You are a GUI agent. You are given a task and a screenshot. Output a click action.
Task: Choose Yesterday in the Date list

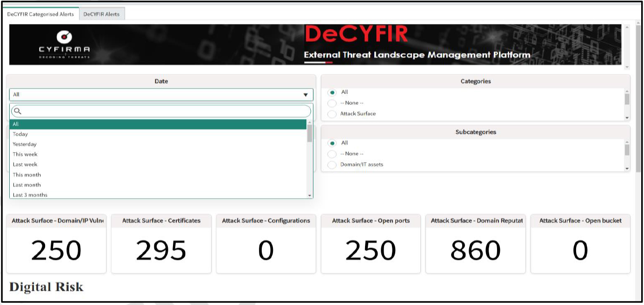point(158,144)
